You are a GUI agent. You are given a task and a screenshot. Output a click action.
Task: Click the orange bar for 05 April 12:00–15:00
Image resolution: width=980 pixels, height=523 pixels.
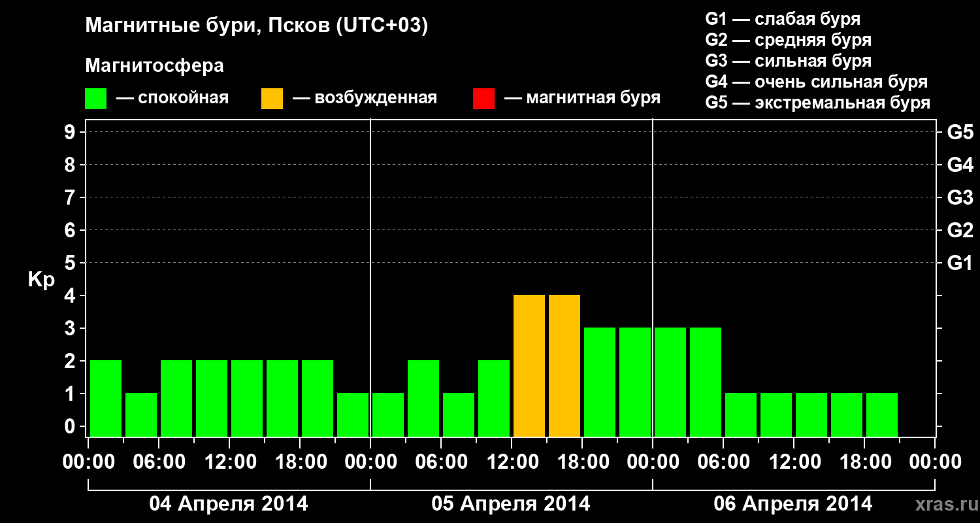529,365
